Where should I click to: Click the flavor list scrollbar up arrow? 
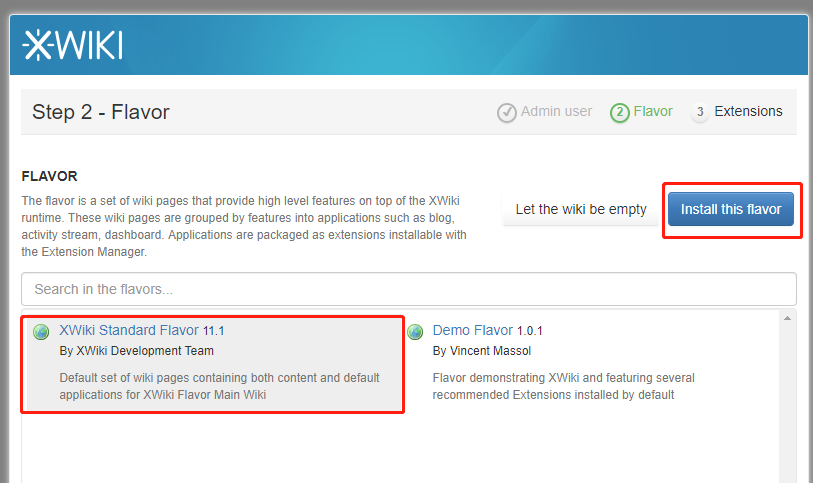tap(787, 318)
